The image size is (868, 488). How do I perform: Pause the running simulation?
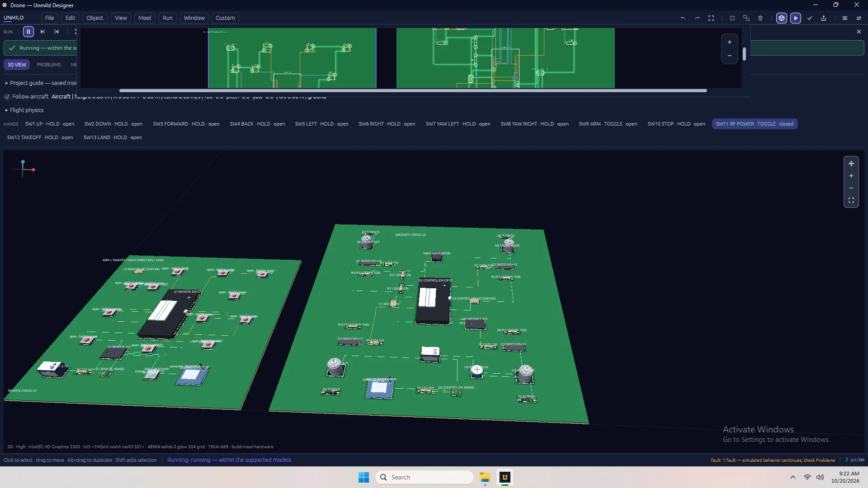click(28, 32)
